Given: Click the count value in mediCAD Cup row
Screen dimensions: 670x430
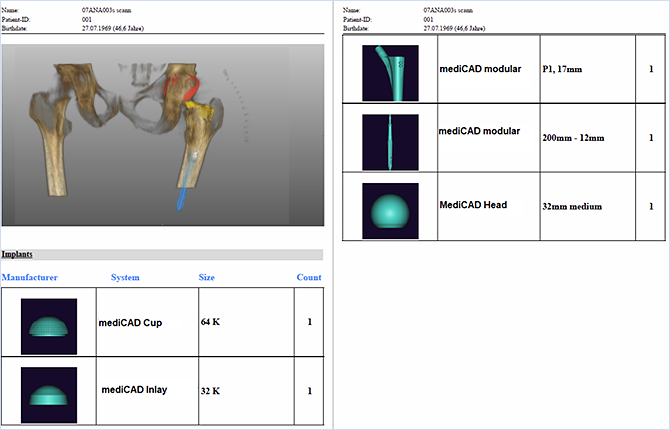Looking at the screenshot, I should [x=310, y=322].
